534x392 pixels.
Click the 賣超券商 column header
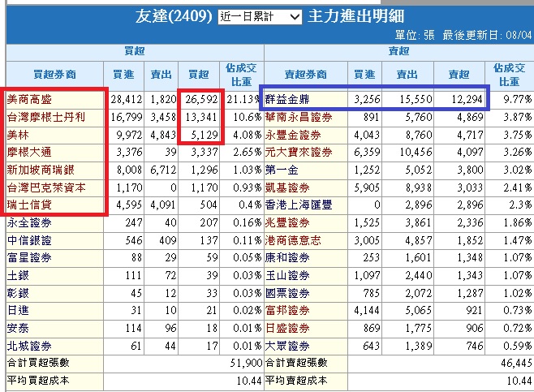306,75
